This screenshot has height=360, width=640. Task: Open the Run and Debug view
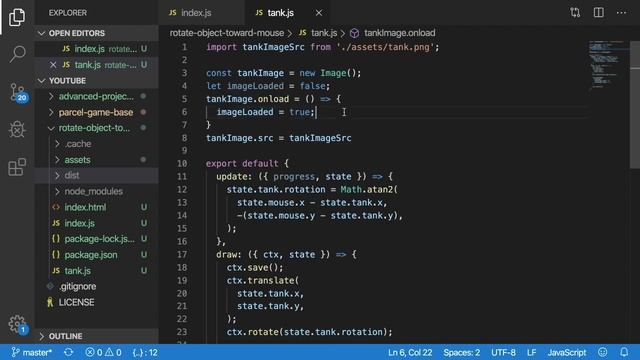17,129
